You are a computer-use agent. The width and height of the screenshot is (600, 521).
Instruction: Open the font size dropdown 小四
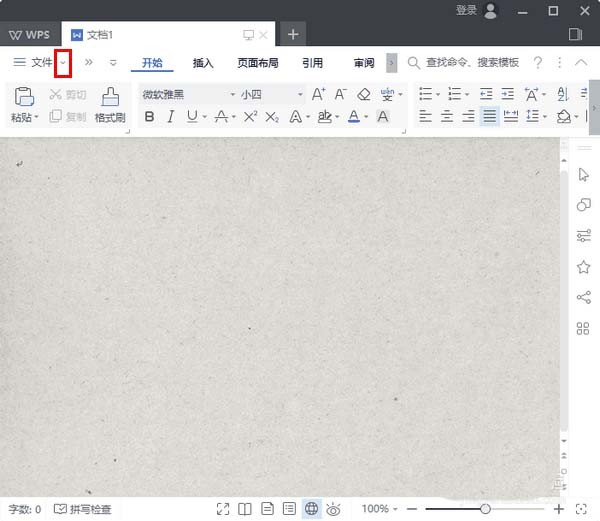coord(270,94)
